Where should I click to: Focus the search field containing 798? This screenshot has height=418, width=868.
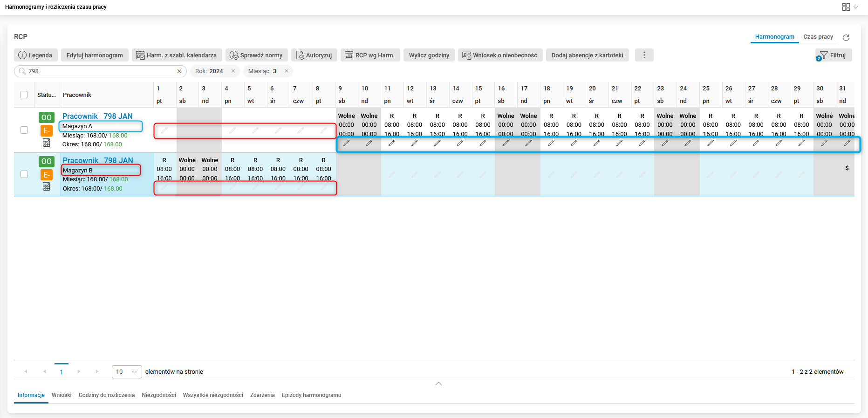point(100,71)
